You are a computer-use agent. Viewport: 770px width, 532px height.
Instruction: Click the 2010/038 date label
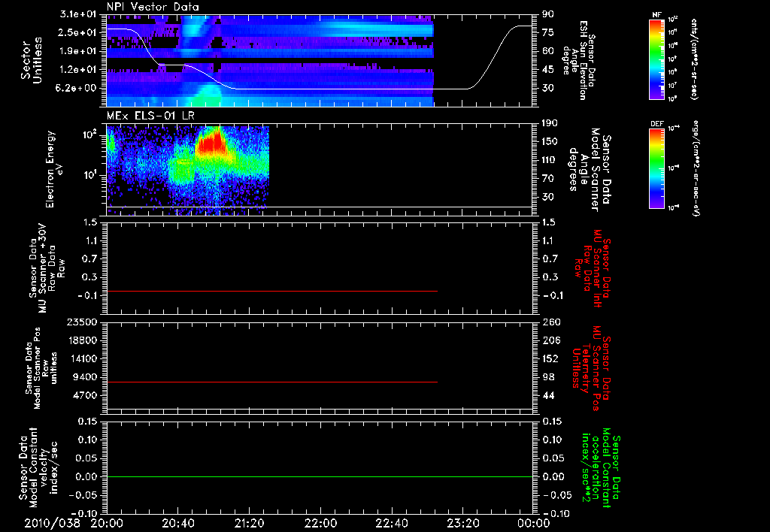coord(52,523)
